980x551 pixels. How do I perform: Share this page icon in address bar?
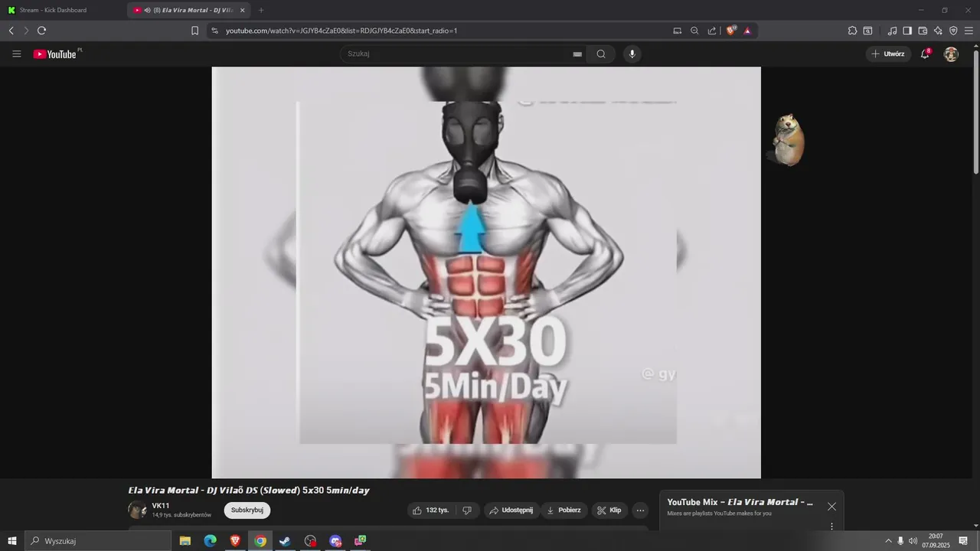click(x=712, y=31)
